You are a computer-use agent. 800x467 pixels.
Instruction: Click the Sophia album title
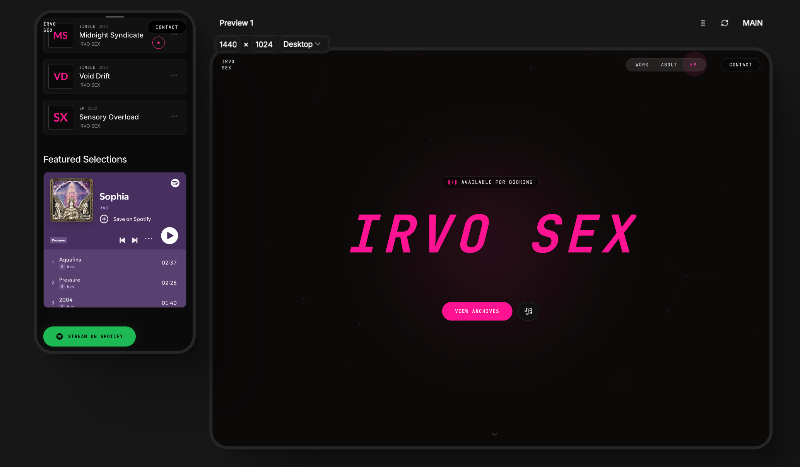coord(114,196)
